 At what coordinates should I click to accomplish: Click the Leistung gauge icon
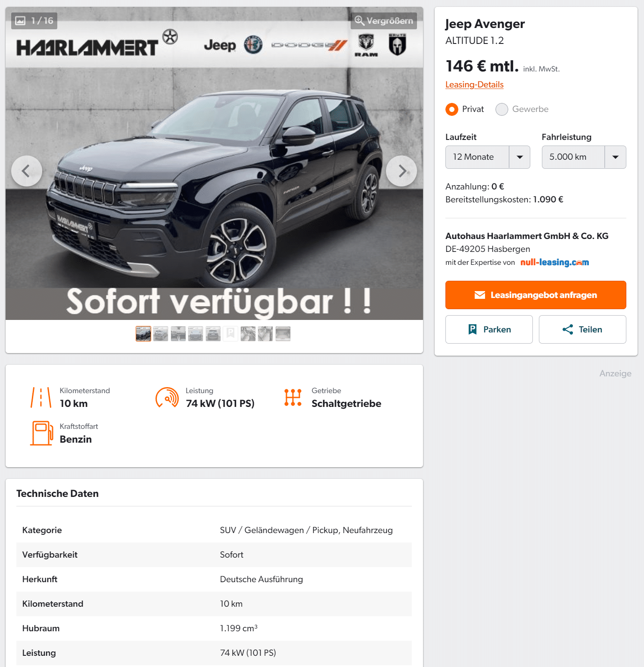click(x=167, y=397)
